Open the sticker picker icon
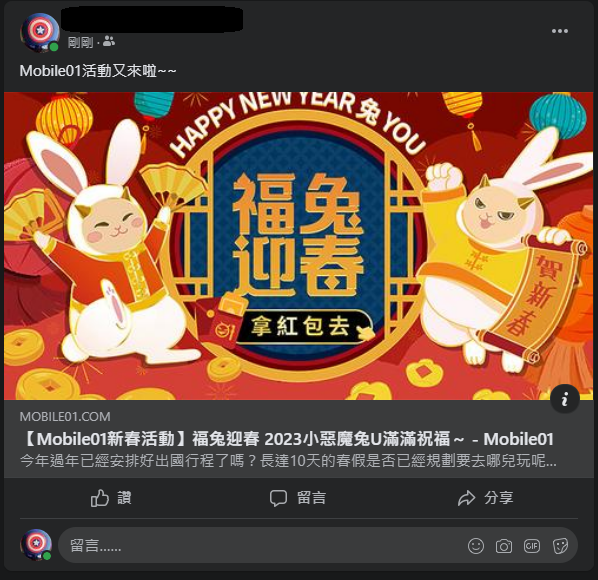 point(560,546)
